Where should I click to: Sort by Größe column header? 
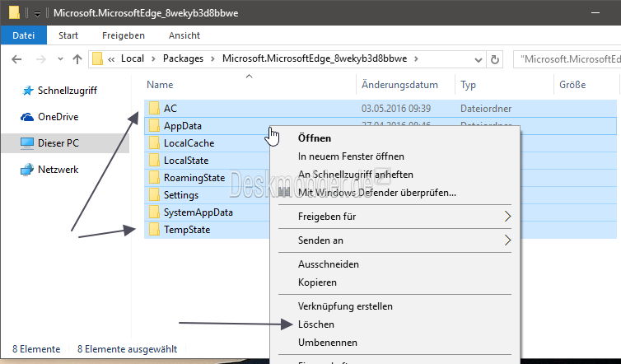[x=572, y=85]
